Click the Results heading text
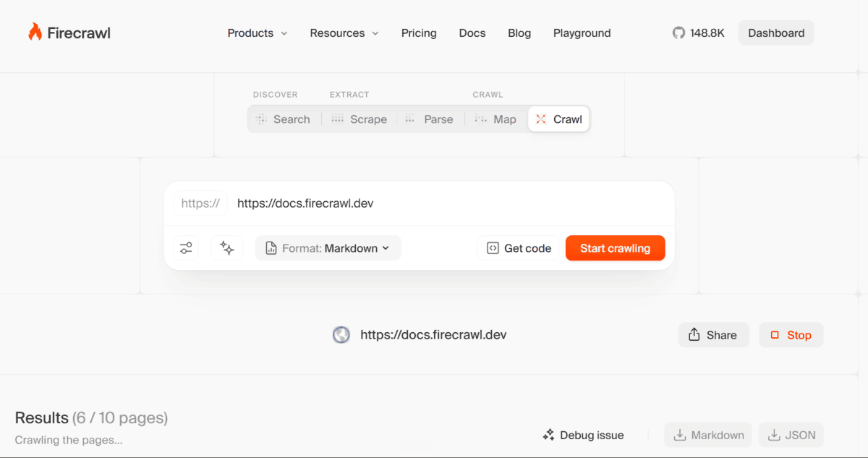 41,417
